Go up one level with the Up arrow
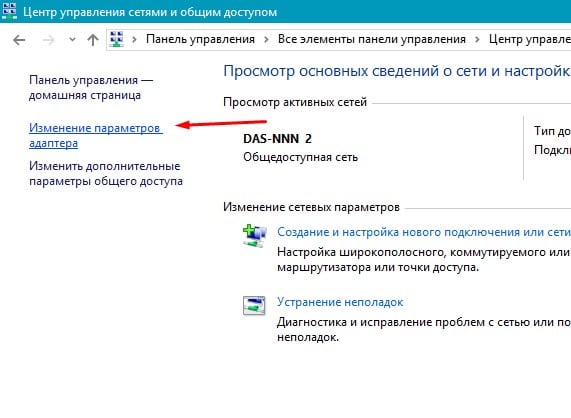This screenshot has height=418, width=571. point(93,40)
